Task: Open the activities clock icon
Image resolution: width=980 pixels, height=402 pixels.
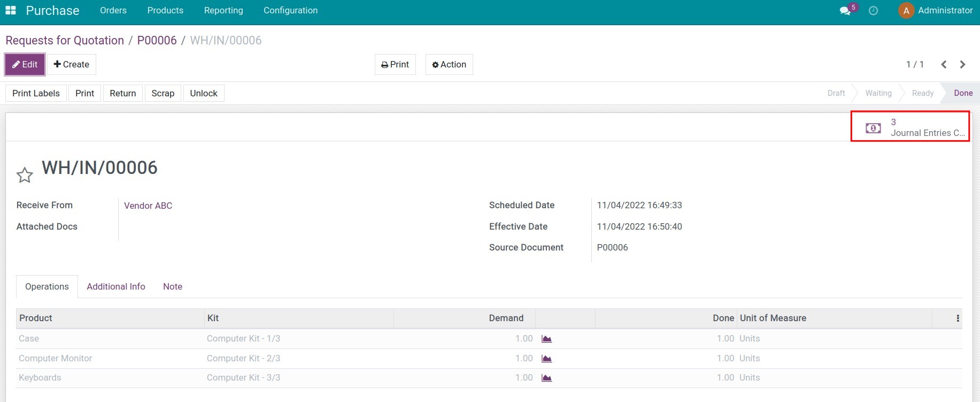Action: (x=873, y=11)
